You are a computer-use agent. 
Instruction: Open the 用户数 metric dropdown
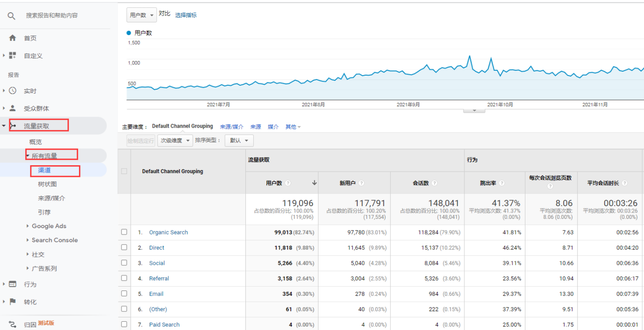tap(141, 15)
